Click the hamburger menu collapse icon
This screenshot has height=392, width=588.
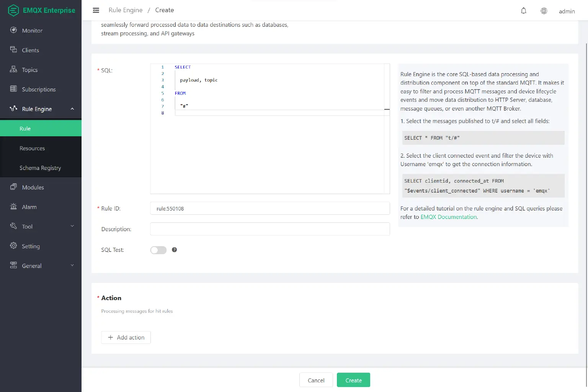96,10
